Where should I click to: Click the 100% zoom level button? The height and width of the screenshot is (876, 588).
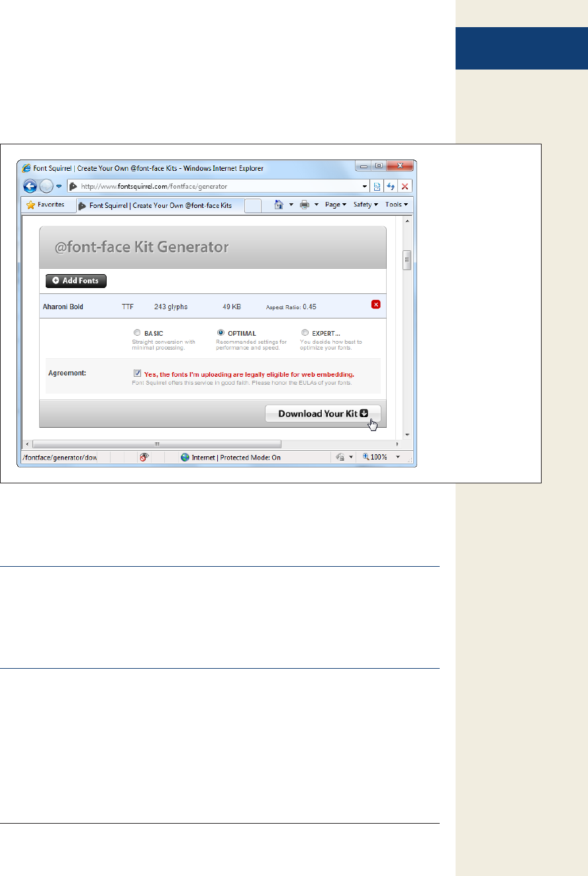coord(375,458)
